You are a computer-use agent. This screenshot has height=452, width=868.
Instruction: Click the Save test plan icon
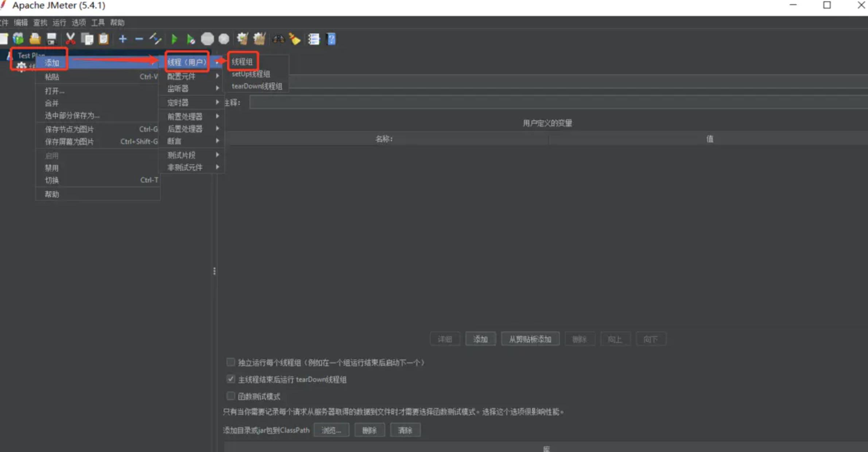(x=51, y=39)
